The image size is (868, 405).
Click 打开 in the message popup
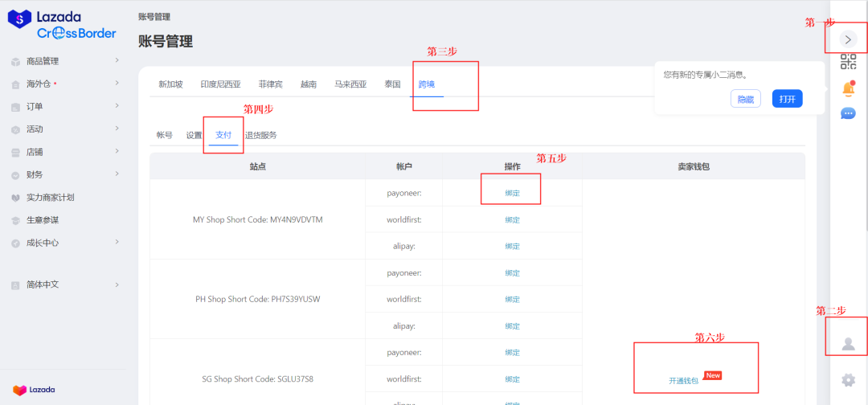[787, 99]
